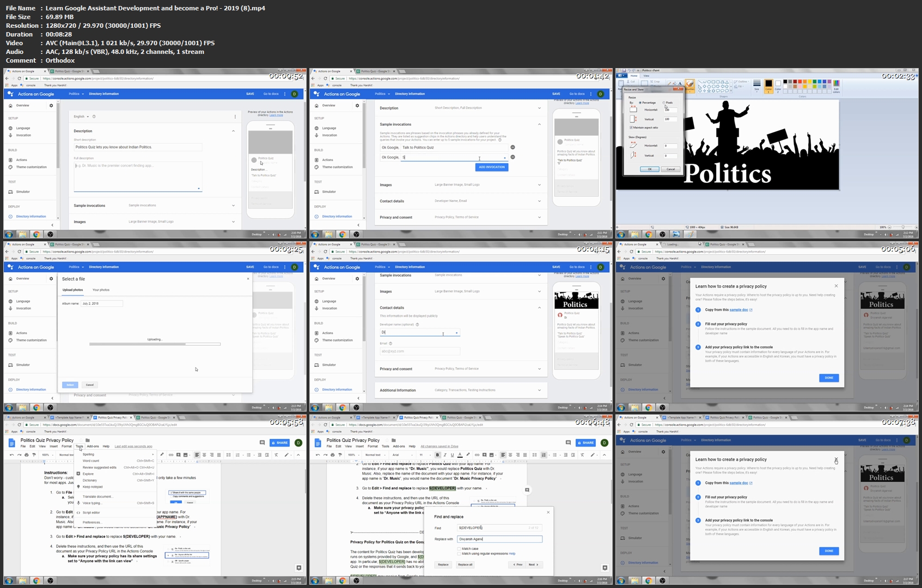This screenshot has width=922, height=588.
Task: Open Add-ons menu in 00:05:58 Docs frame
Action: (x=93, y=446)
